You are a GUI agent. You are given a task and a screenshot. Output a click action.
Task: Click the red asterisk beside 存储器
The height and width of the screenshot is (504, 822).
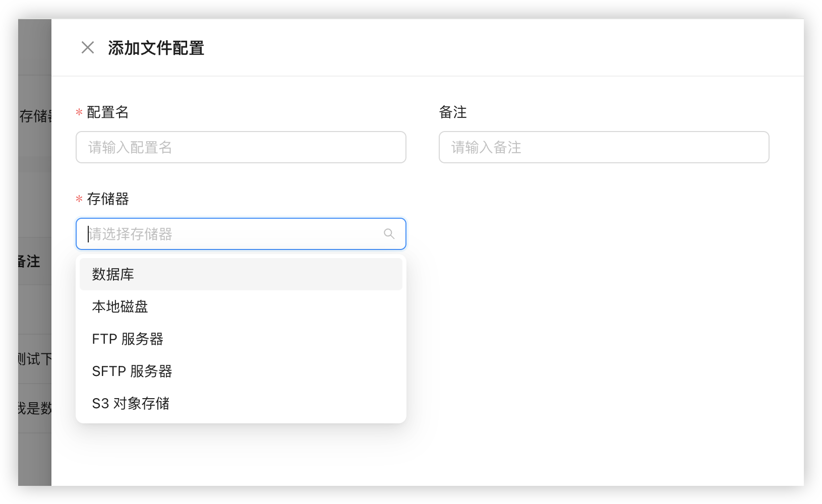click(x=79, y=199)
